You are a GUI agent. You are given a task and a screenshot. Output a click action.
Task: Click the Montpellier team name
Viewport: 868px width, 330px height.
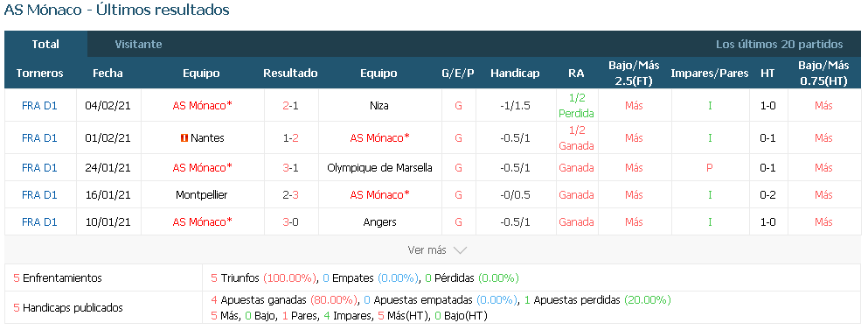click(x=202, y=194)
